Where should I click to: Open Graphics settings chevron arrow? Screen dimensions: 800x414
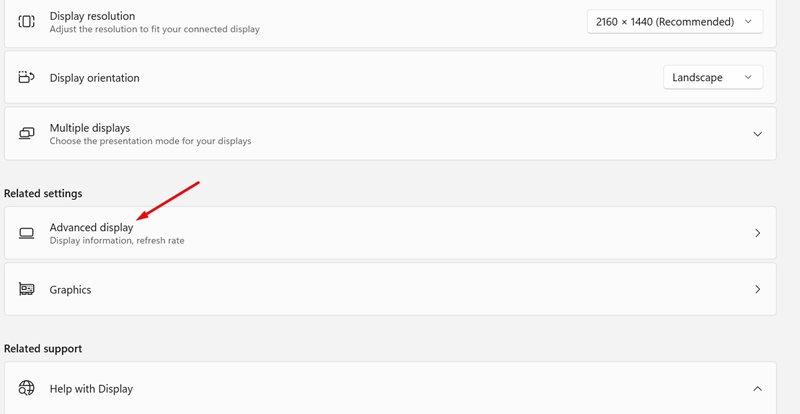[758, 289]
